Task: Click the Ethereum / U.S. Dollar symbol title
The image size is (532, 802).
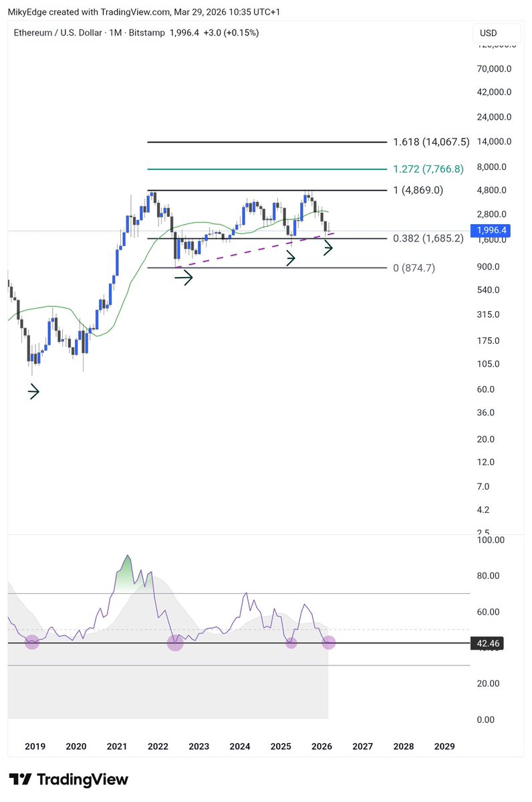Action: tap(57, 33)
